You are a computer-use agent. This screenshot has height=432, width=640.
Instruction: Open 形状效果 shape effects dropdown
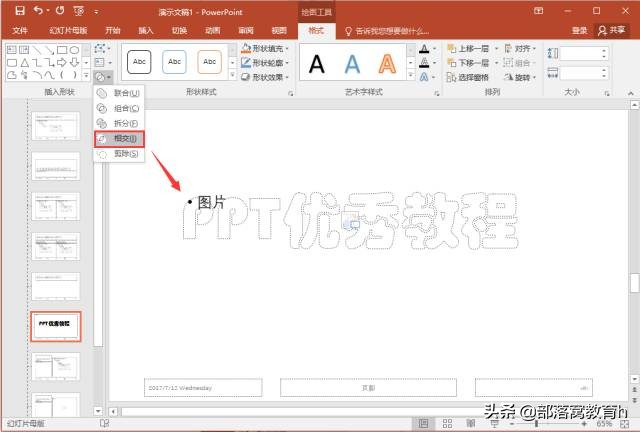265,77
